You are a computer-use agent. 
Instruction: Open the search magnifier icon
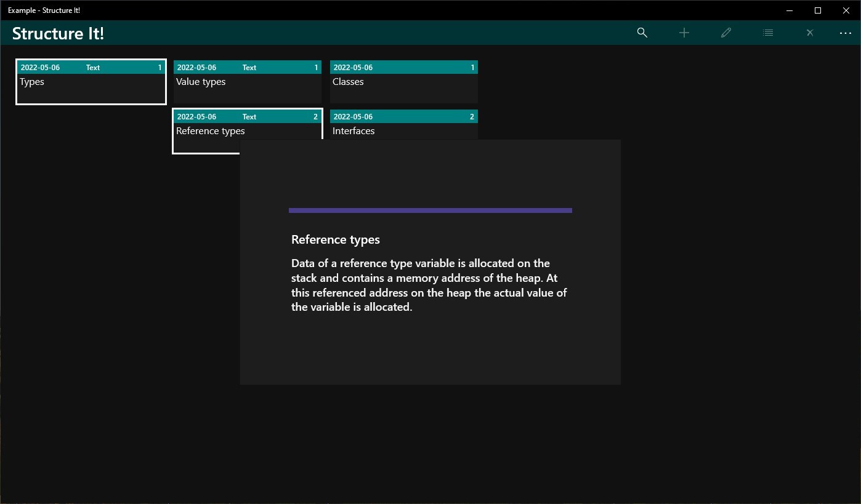[x=642, y=33]
